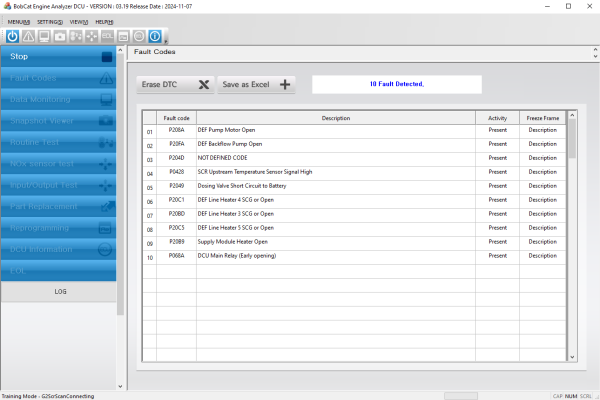Select Reprogramming in sidebar

[x=58, y=228]
